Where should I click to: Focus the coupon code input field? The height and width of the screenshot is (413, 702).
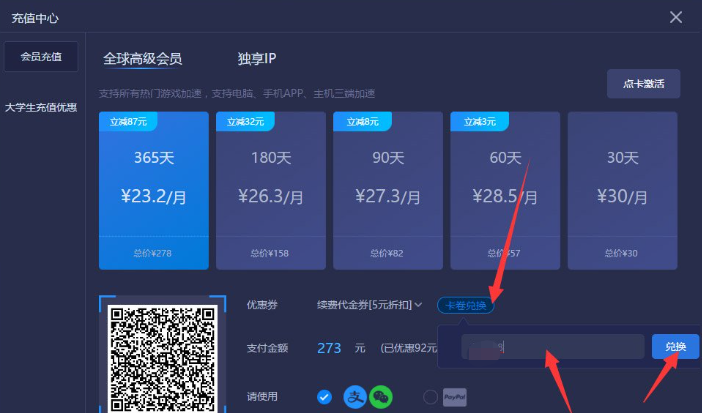click(x=553, y=346)
